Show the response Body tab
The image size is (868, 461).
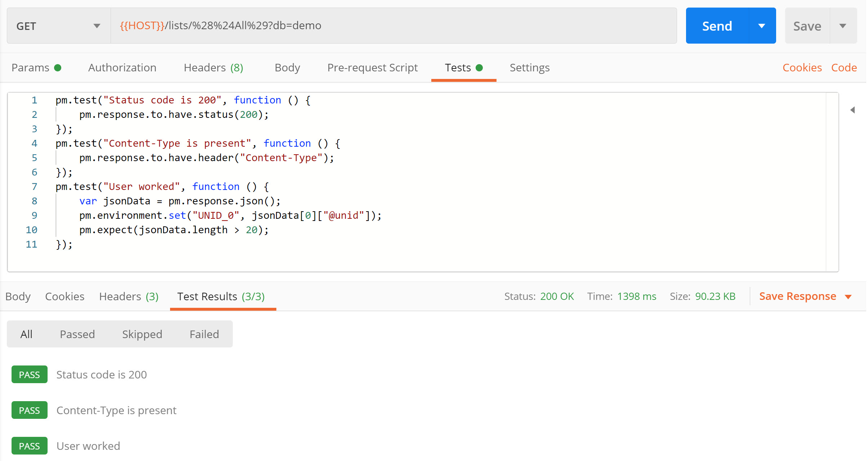coord(18,296)
